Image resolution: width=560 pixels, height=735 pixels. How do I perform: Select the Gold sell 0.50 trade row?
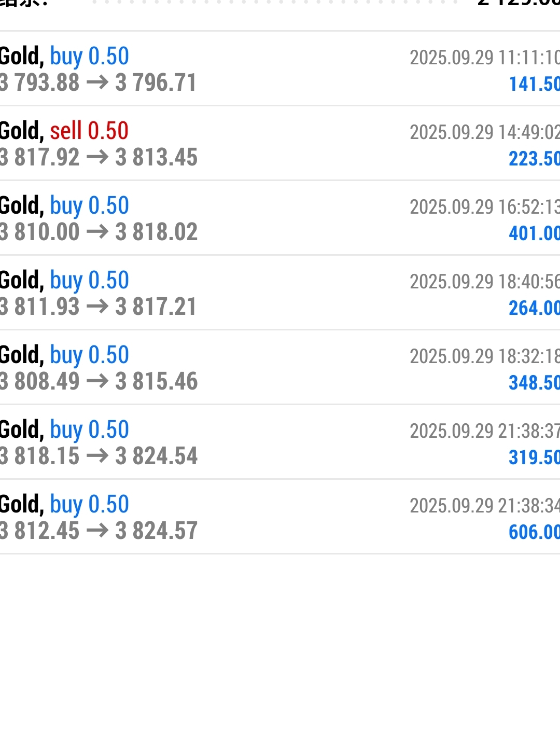click(280, 143)
